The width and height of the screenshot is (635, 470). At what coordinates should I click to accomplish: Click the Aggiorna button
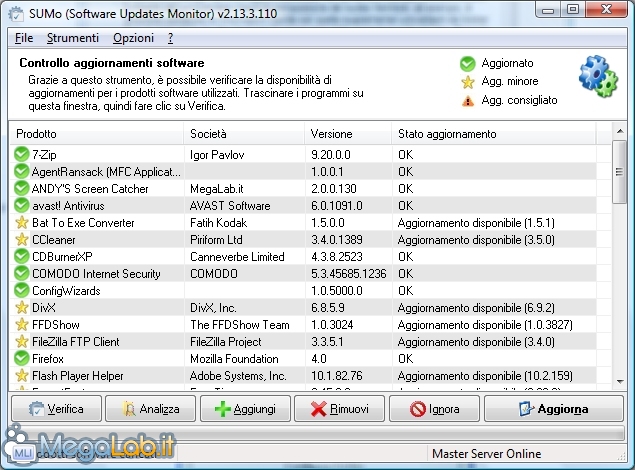(554, 409)
